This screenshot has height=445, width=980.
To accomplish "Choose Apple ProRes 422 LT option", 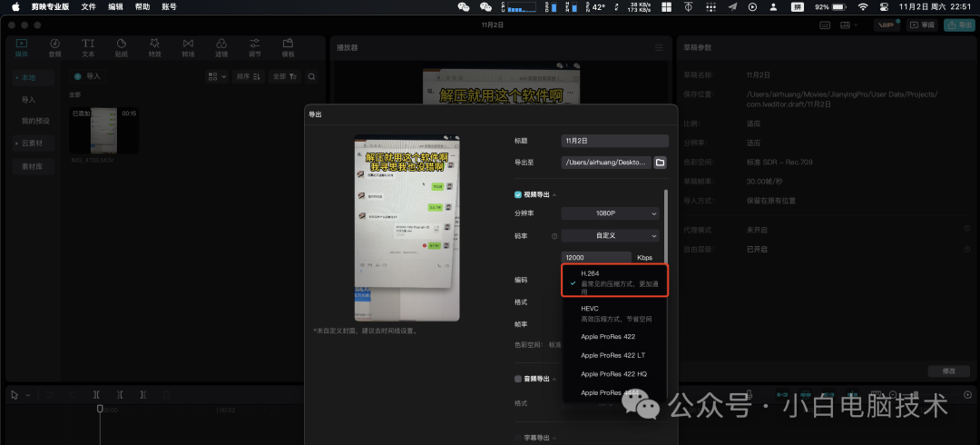I will click(x=615, y=355).
